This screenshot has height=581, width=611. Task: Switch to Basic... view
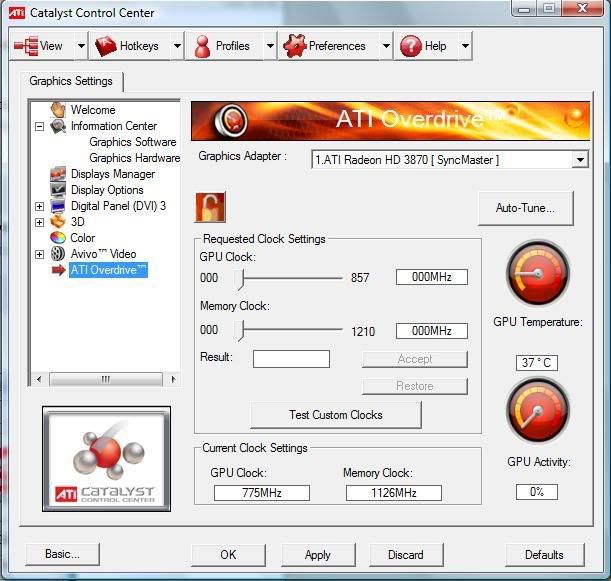[x=62, y=554]
